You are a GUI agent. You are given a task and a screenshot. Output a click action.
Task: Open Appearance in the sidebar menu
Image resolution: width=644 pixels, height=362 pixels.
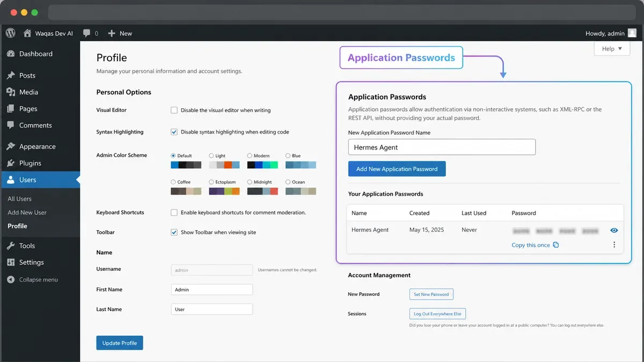[40, 146]
